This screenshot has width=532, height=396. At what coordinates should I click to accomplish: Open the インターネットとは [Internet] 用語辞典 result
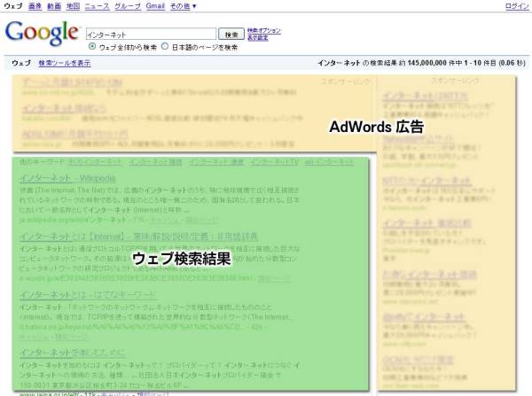pyautogui.click(x=139, y=237)
